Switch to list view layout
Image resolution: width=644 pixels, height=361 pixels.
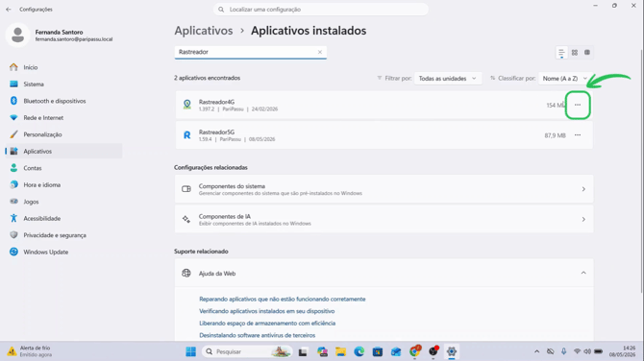(561, 53)
